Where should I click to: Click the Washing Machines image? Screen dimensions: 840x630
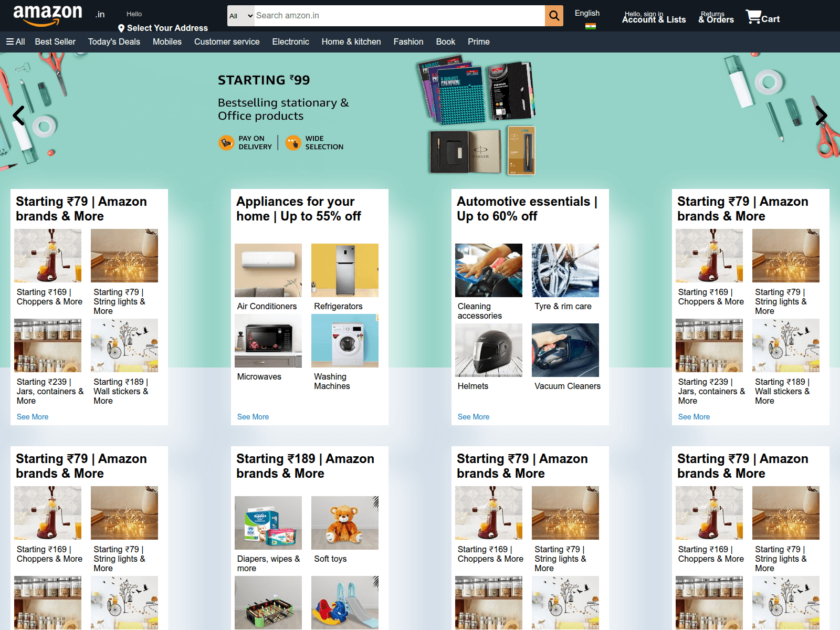point(345,341)
